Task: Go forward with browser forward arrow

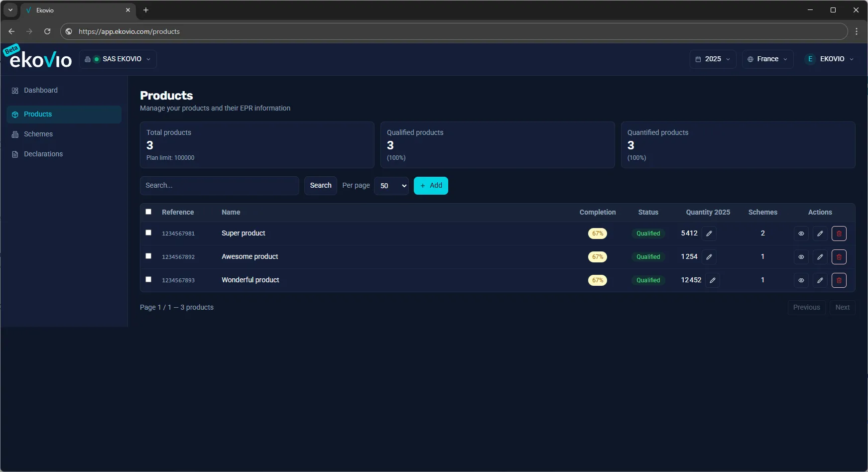Action: pos(29,31)
